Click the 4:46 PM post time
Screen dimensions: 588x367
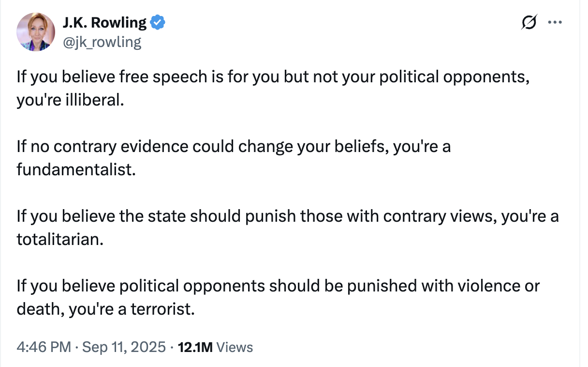tap(43, 347)
